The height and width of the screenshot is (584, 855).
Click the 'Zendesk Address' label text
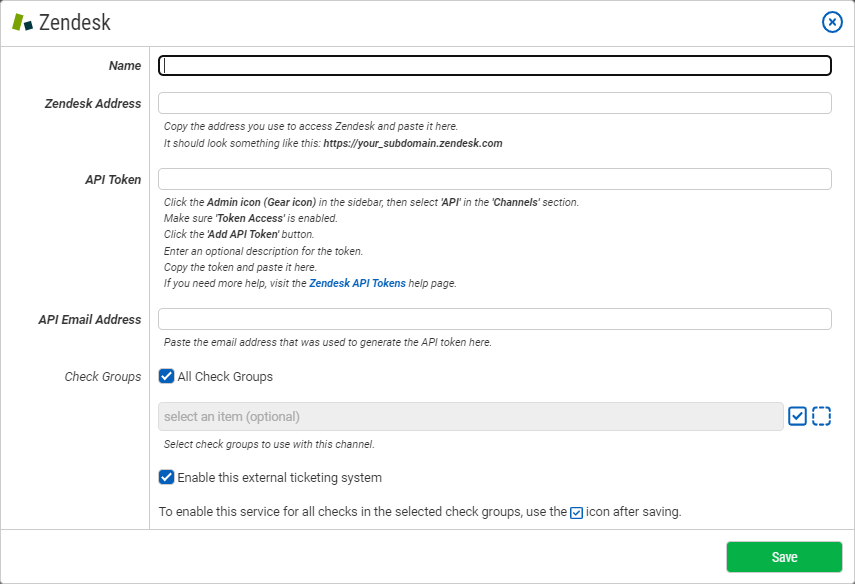[93, 104]
